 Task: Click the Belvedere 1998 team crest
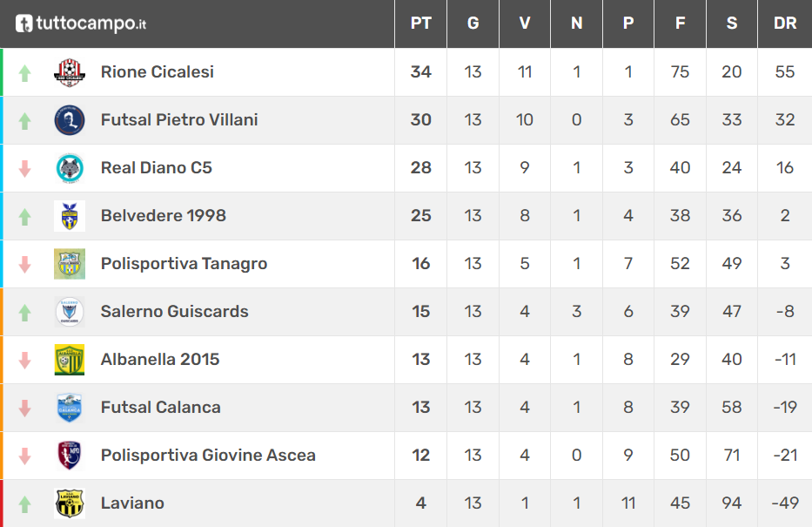coord(70,216)
